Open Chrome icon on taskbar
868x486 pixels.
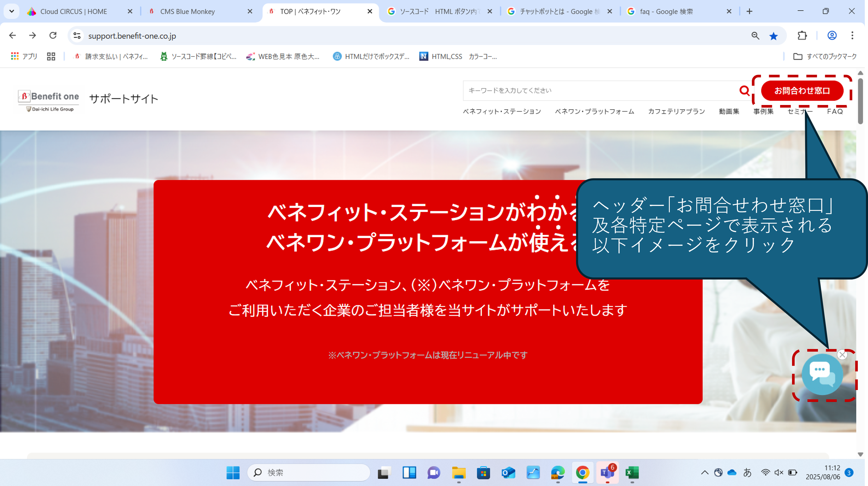(583, 473)
